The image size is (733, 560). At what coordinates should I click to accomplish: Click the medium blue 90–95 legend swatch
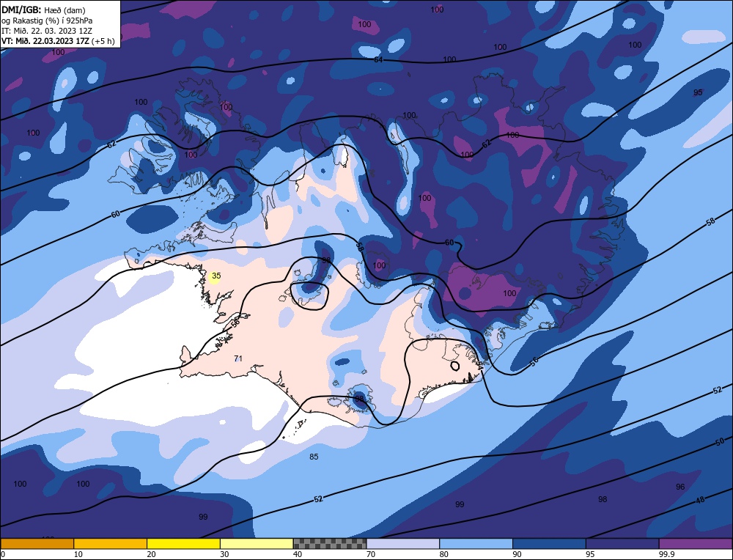549,543
